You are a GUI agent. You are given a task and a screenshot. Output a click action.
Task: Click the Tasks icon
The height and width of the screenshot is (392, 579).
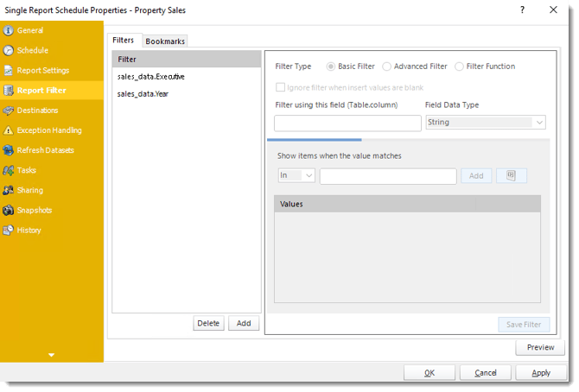coord(8,170)
